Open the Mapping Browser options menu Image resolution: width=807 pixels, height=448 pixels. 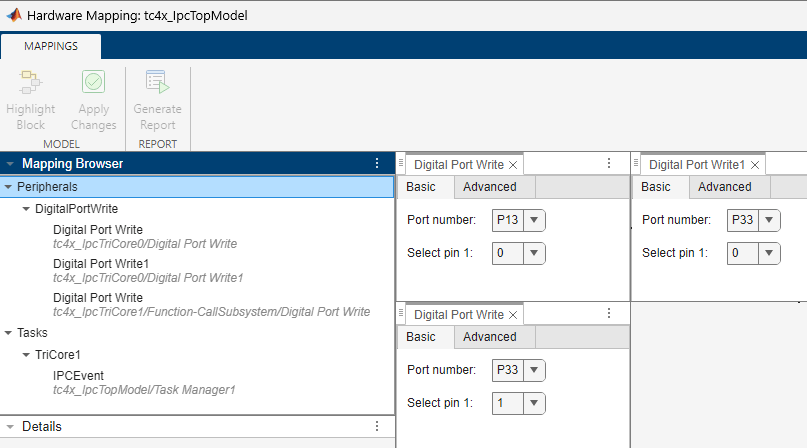377,163
